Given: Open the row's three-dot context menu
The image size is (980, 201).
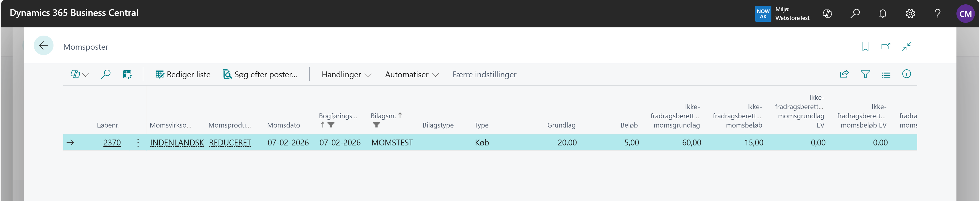Looking at the screenshot, I should tap(138, 143).
